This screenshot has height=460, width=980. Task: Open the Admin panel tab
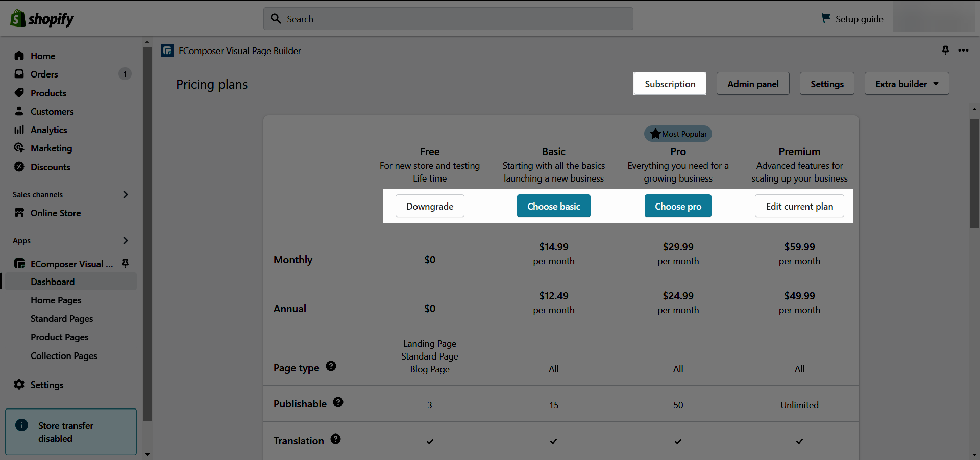click(x=753, y=84)
